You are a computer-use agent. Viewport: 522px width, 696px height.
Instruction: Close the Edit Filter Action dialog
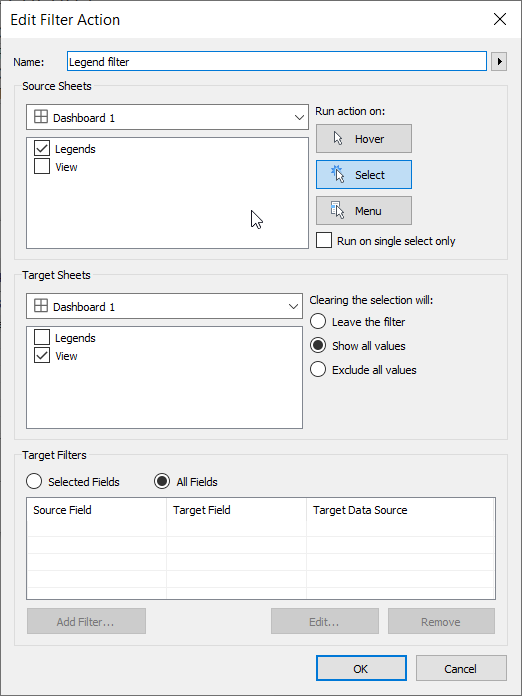[500, 19]
